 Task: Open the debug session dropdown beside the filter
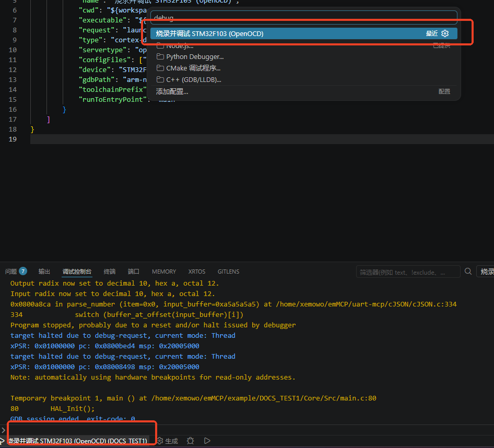pyautogui.click(x=486, y=272)
